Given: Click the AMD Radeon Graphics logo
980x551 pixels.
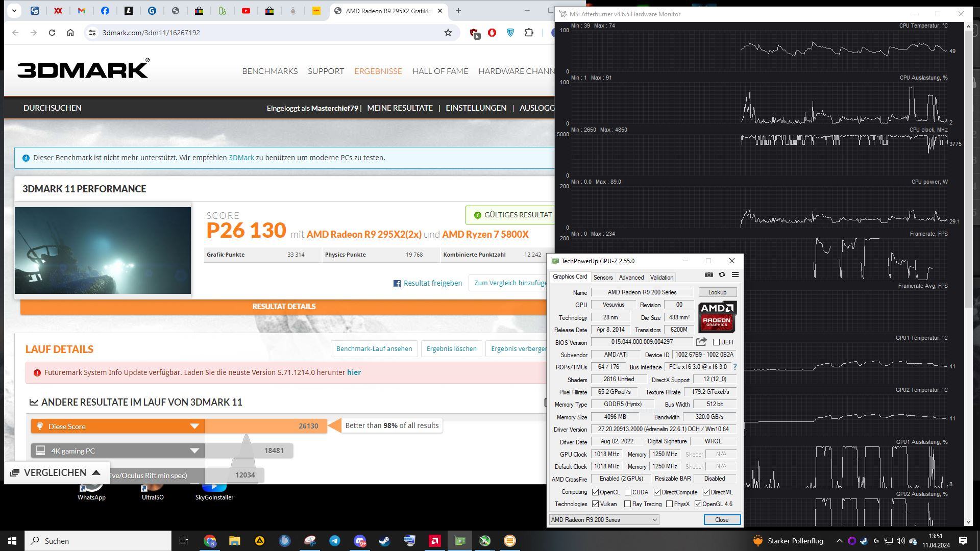Looking at the screenshot, I should click(x=717, y=317).
